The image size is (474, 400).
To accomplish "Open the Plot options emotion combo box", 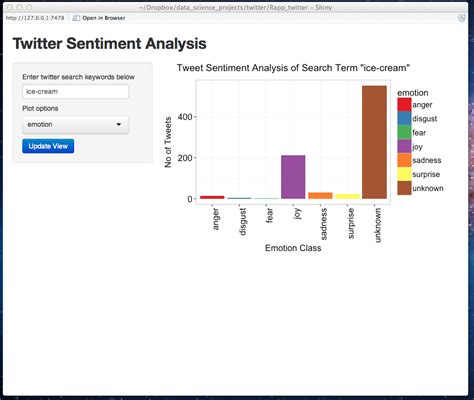I will pyautogui.click(x=75, y=124).
